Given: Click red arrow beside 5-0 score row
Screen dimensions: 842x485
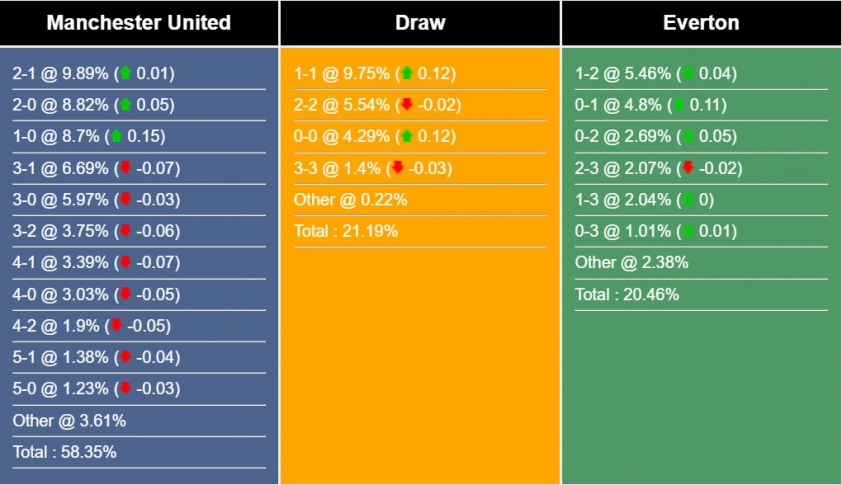Looking at the screenshot, I should (125, 389).
